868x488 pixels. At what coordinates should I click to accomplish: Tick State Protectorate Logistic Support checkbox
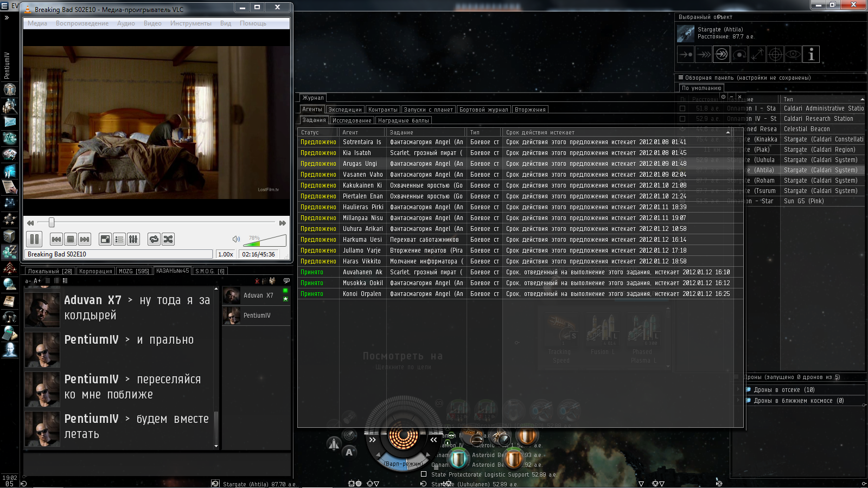coord(424,474)
